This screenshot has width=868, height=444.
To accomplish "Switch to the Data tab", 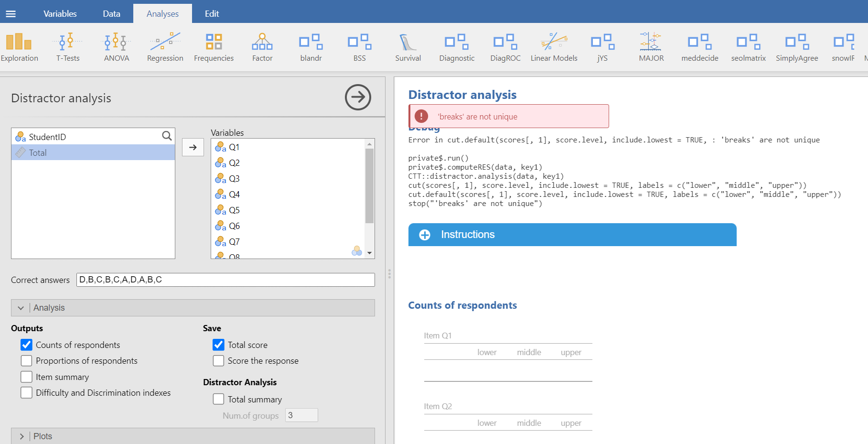I will [111, 14].
